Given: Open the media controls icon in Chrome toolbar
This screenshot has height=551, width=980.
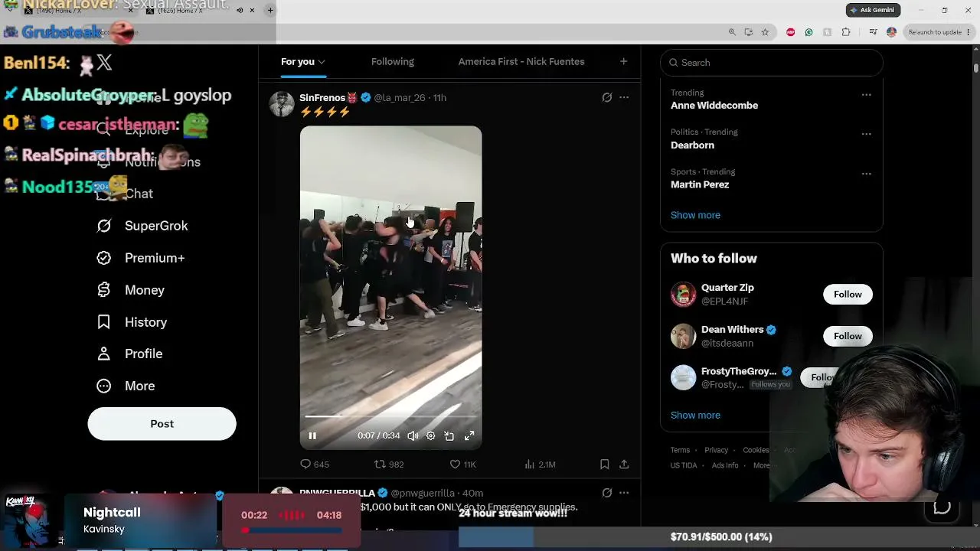Looking at the screenshot, I should (x=874, y=32).
